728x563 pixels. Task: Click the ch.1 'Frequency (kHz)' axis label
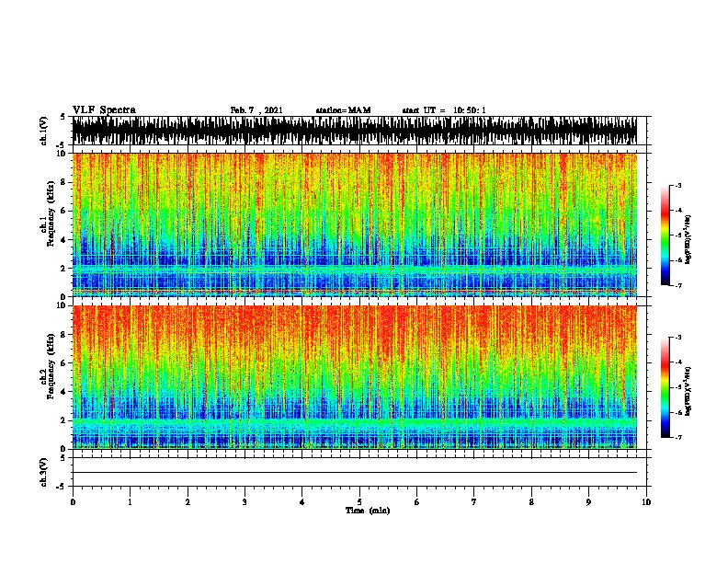[x=51, y=213]
